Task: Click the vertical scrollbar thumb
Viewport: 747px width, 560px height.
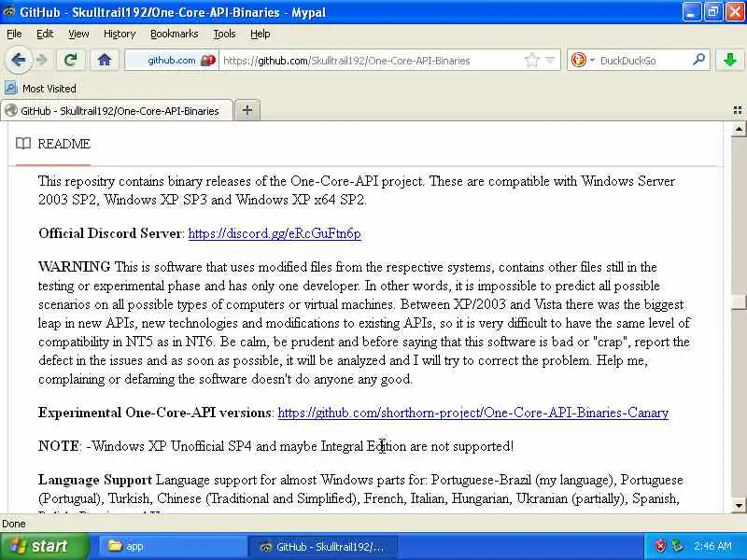Action: point(739,301)
